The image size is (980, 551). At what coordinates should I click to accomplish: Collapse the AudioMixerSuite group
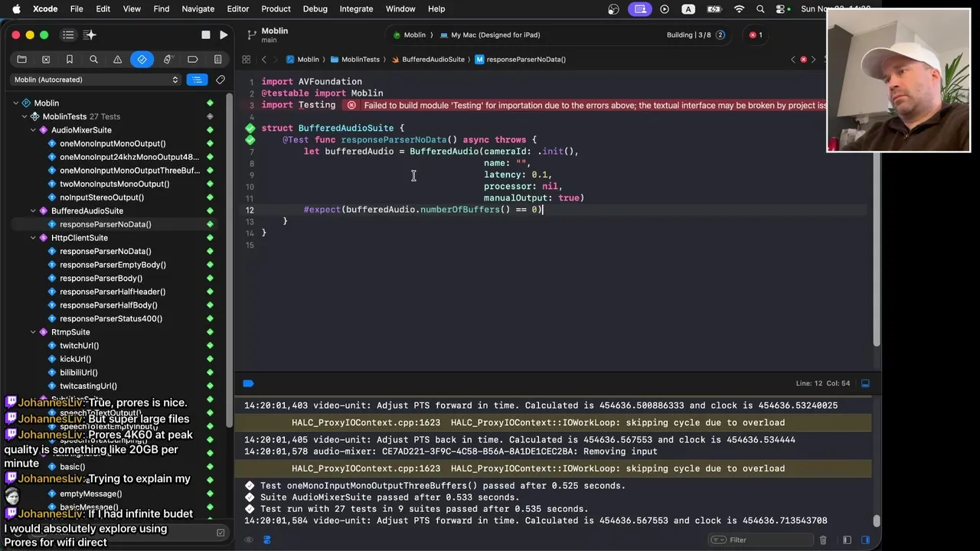point(33,130)
